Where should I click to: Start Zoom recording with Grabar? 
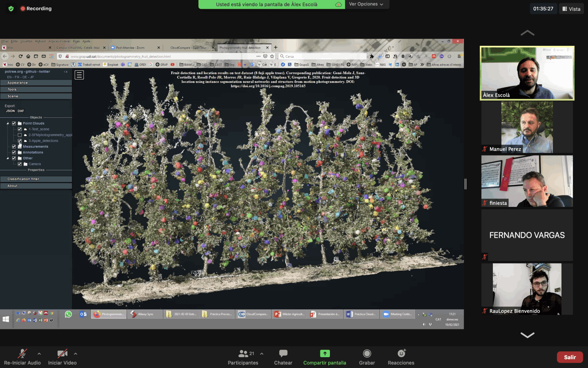coord(367,356)
